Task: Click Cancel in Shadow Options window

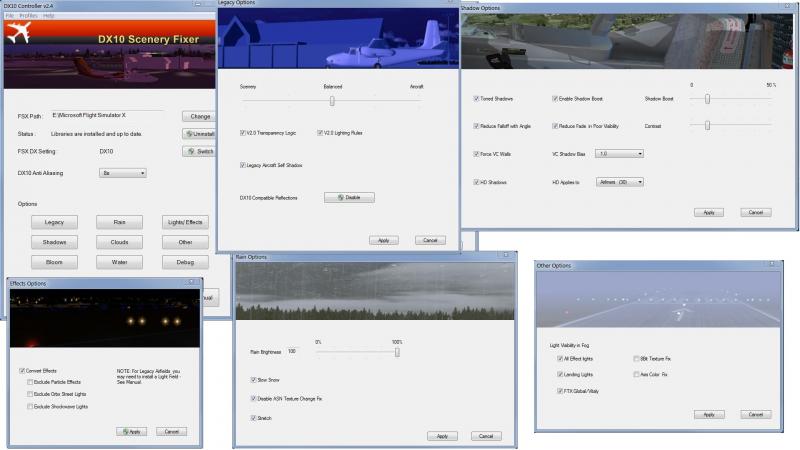Action: click(756, 212)
